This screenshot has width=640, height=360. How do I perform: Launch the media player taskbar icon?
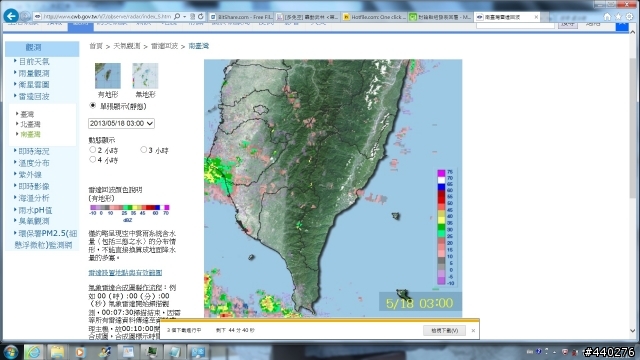click(80, 351)
